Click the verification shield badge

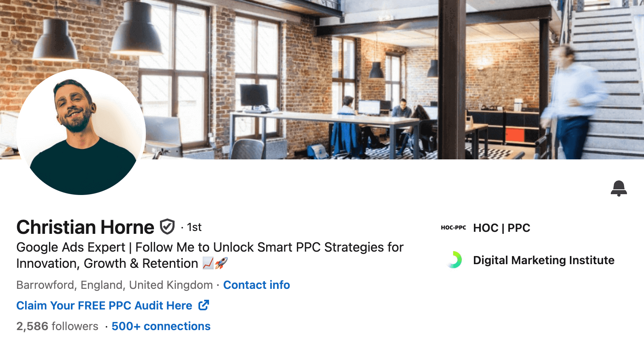[167, 227]
